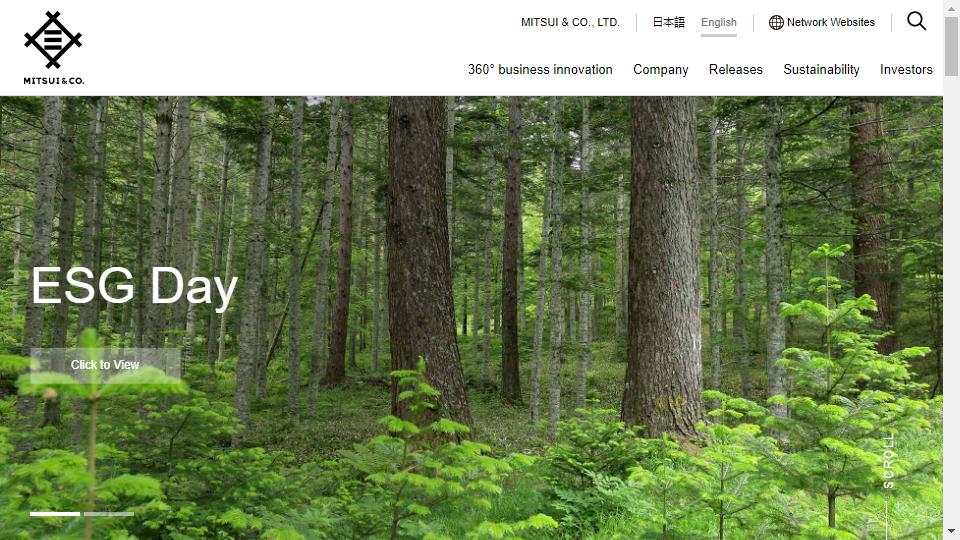Open the Releases menu item
This screenshot has width=960, height=540.
[x=735, y=70]
